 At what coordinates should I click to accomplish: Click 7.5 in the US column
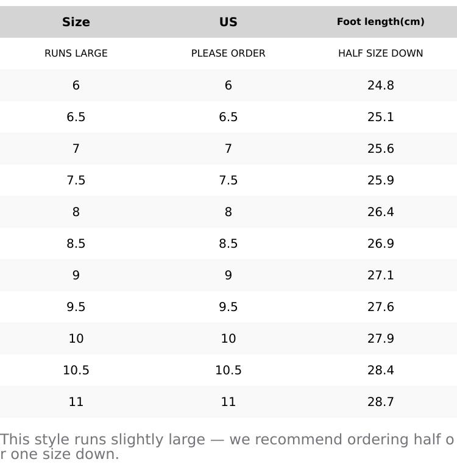[x=228, y=180]
